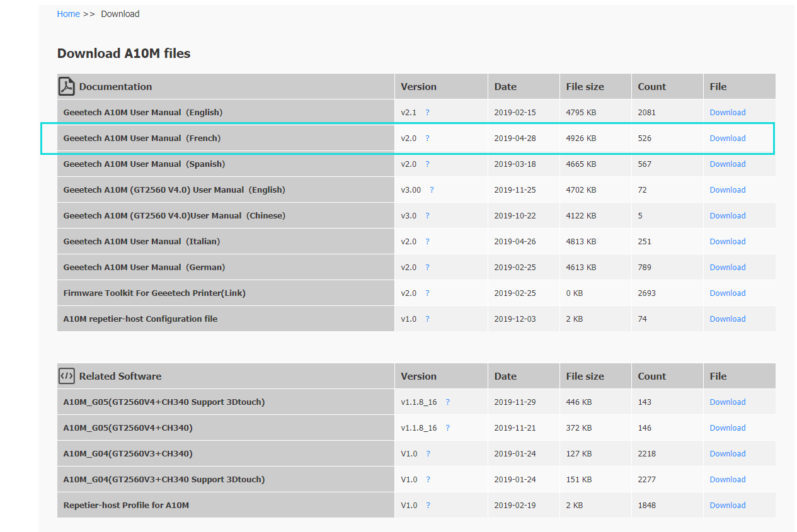Click question mark for Firmware Toolkit version
The height and width of the screenshot is (532, 797).
(427, 293)
